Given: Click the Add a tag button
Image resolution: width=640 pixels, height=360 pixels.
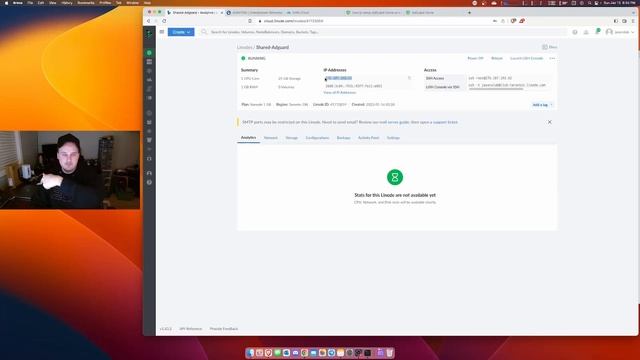Looking at the screenshot, I should pos(542,105).
